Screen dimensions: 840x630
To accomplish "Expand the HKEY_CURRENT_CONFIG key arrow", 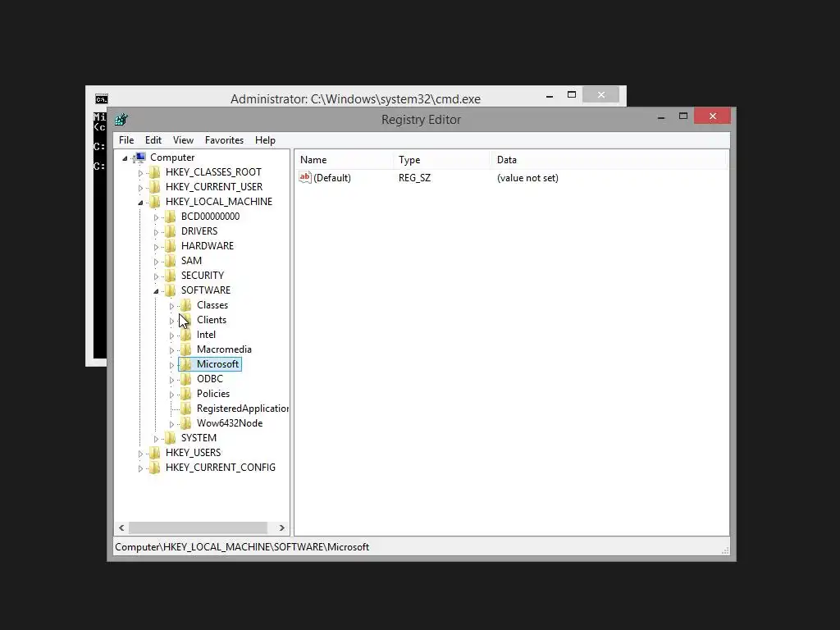I will (140, 468).
